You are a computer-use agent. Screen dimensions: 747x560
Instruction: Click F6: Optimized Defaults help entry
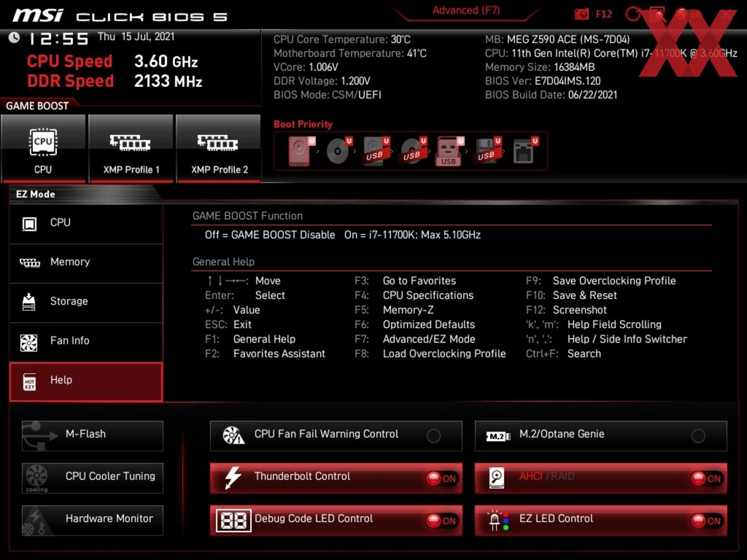click(x=415, y=324)
